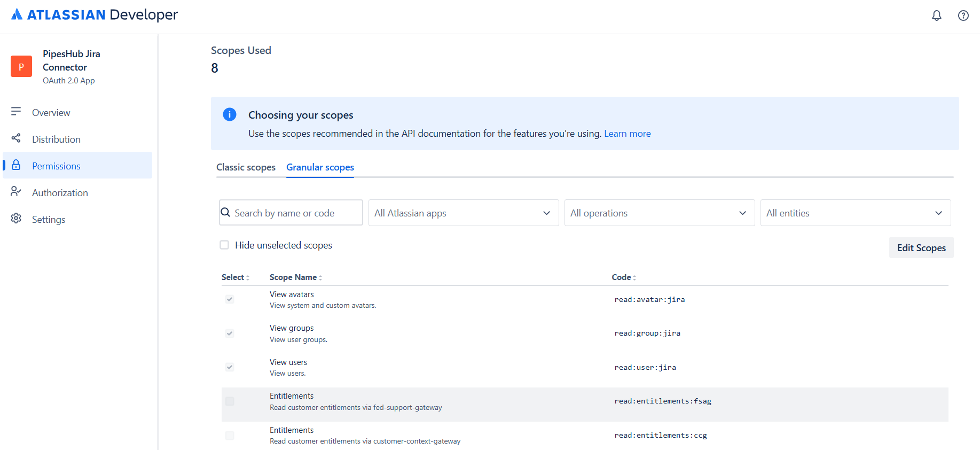The height and width of the screenshot is (450, 980).
Task: Open the All entities dropdown
Action: pos(856,213)
